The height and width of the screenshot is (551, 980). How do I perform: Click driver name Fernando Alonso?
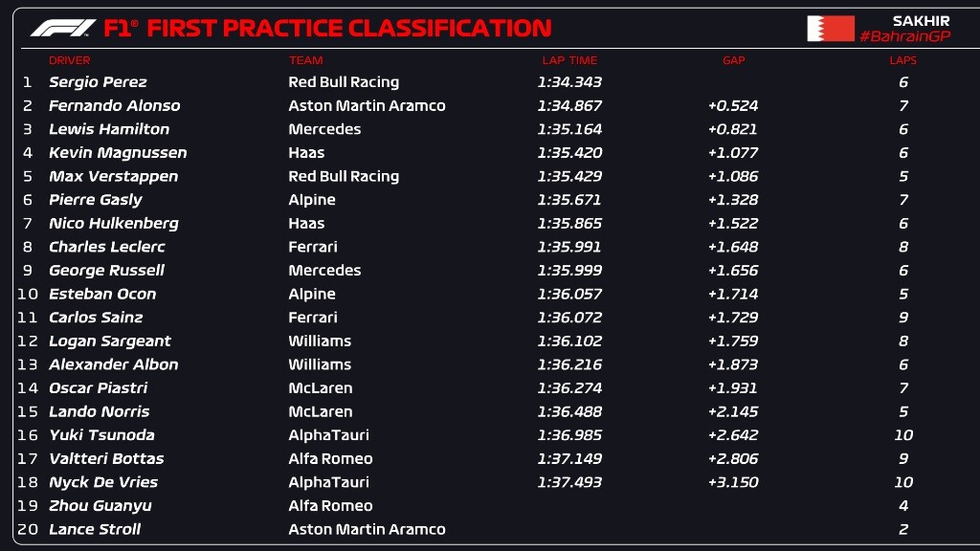coord(115,105)
